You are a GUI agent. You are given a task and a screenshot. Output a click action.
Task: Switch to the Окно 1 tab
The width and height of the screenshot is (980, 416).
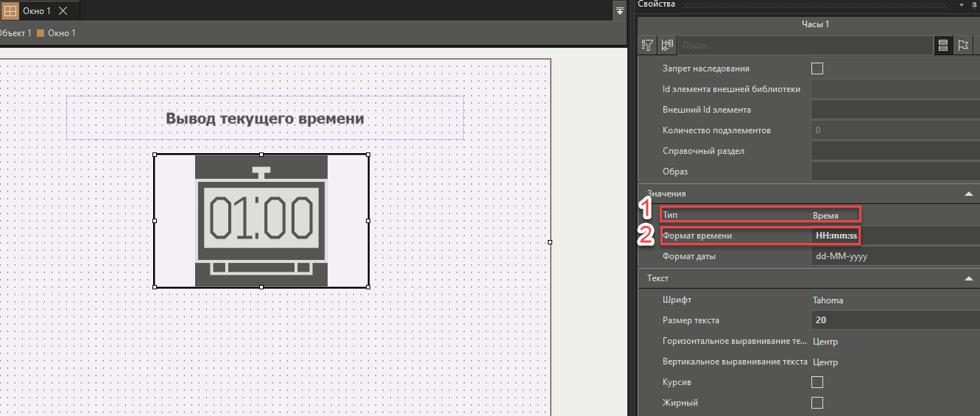click(37, 11)
